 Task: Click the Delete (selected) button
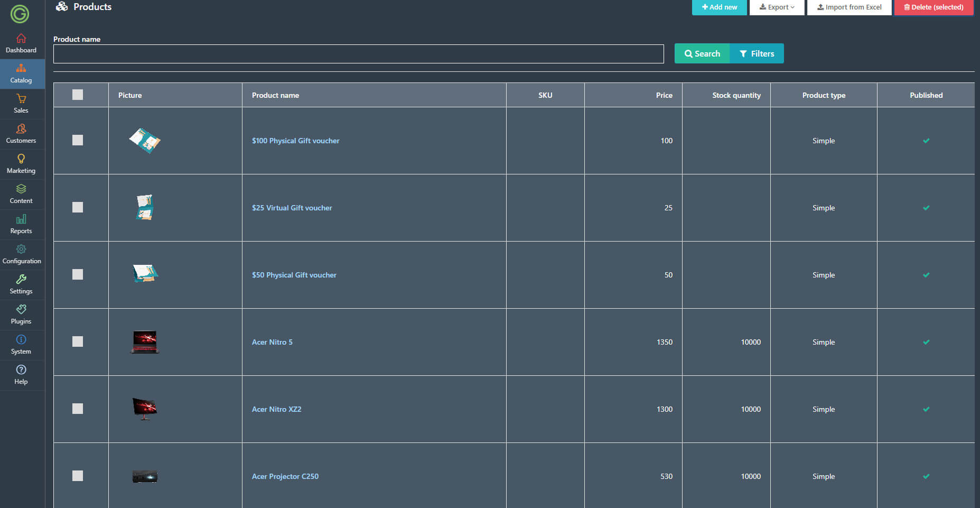[934, 7]
